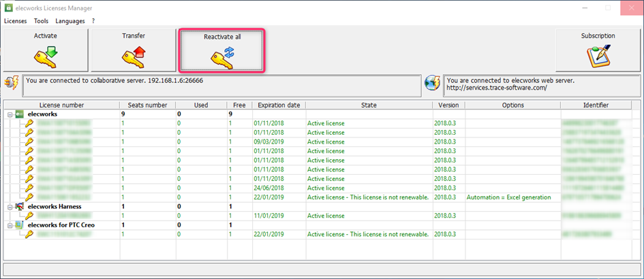The width and height of the screenshot is (644, 279).
Task: Click the State column header
Action: pos(369,105)
